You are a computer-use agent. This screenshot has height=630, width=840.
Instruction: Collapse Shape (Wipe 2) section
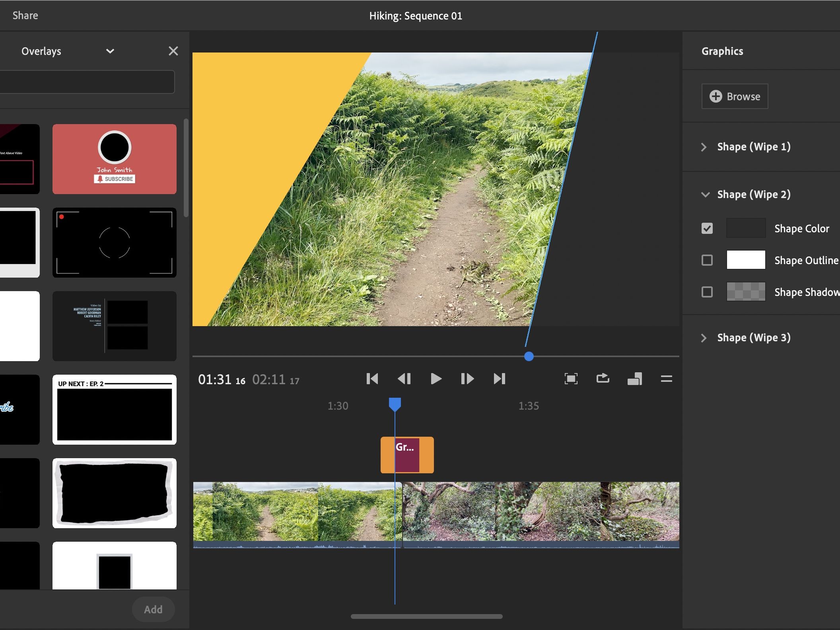pyautogui.click(x=705, y=194)
